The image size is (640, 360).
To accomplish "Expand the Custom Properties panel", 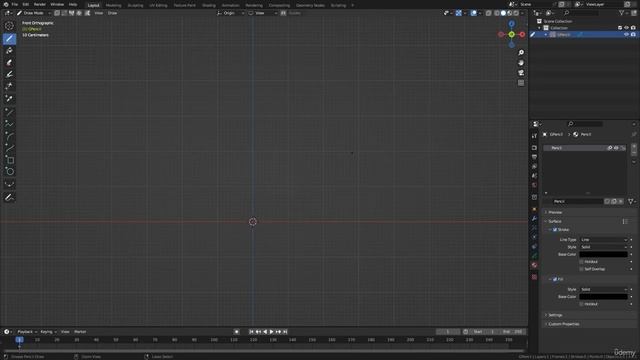I will coord(563,324).
